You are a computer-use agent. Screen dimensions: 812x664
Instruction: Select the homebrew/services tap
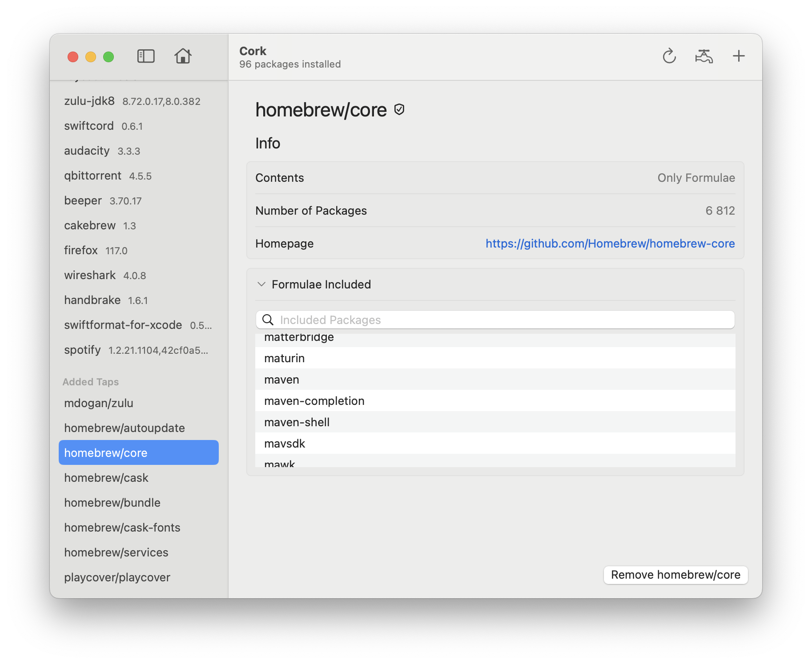[x=117, y=552]
